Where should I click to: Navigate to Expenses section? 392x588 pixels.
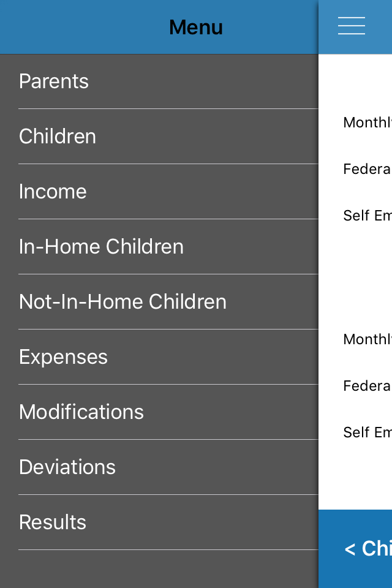(x=159, y=357)
